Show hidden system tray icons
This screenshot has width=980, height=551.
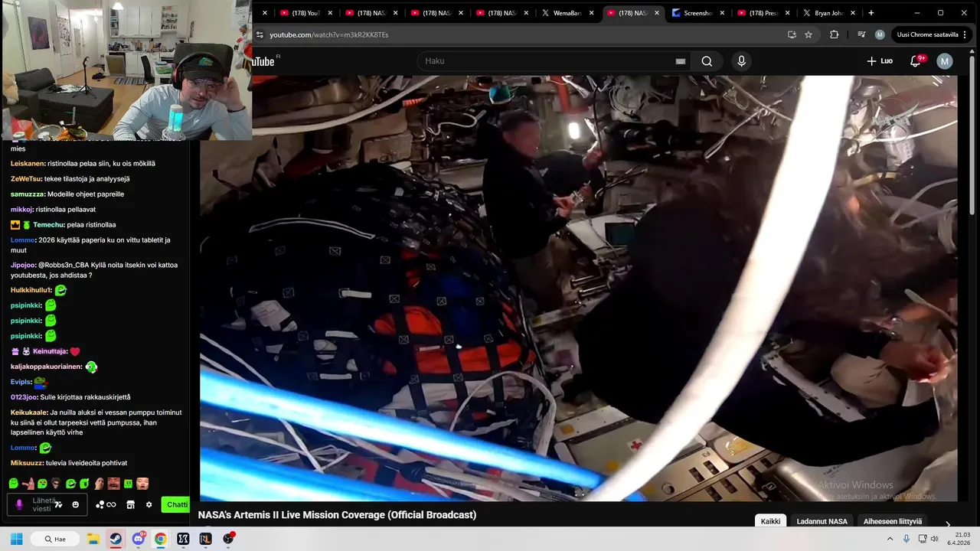pyautogui.click(x=890, y=539)
